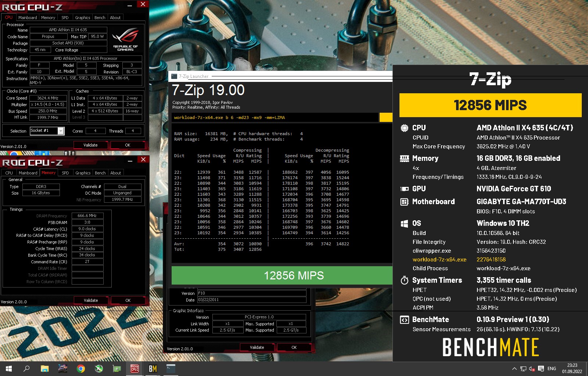588x376 pixels.
Task: Open SPD tab in top CPU-Z window
Action: point(65,18)
